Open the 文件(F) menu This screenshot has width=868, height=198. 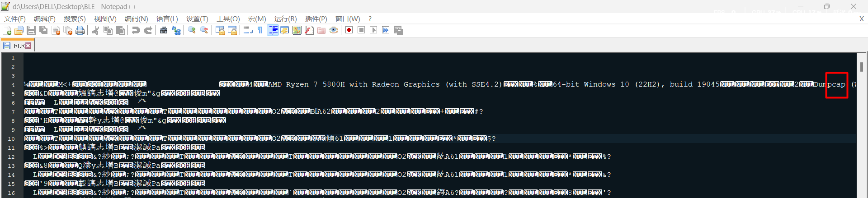[15, 18]
